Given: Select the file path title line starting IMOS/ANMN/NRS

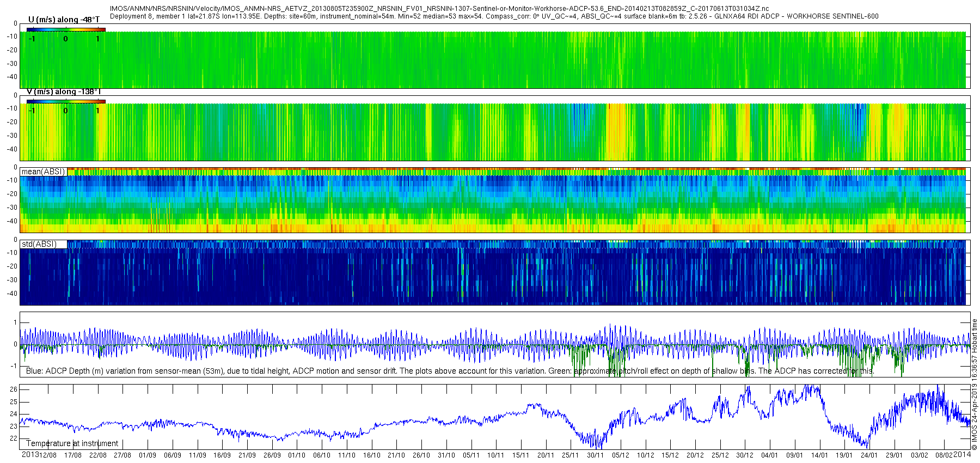Looking at the screenshot, I should [439, 9].
